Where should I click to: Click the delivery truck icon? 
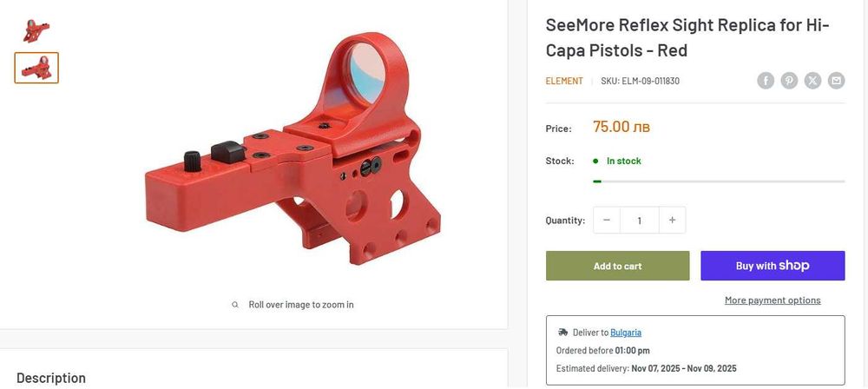click(562, 333)
